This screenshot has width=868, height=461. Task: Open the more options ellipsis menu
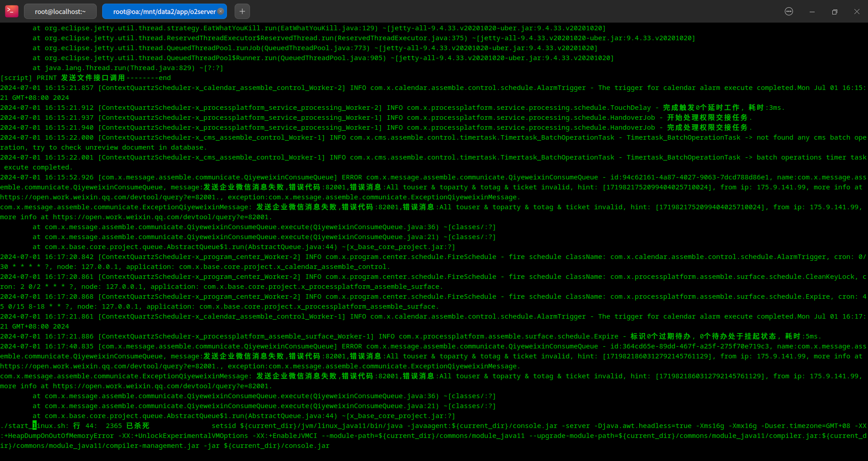(x=789, y=11)
